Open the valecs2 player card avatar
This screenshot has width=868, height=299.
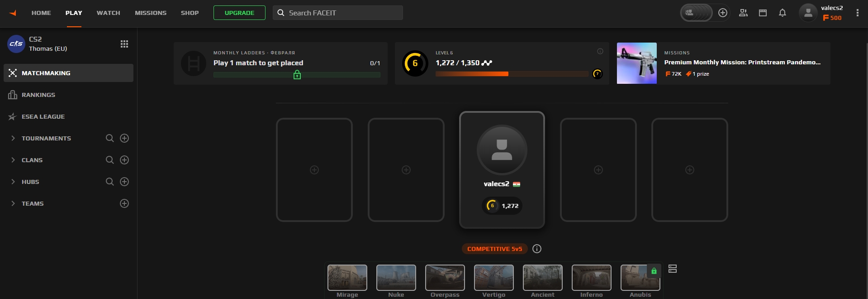(x=502, y=150)
